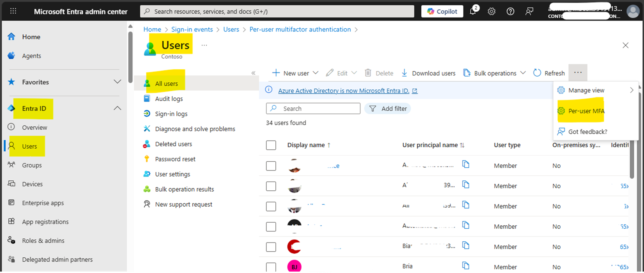Expand the New user dropdown arrow

coord(316,73)
